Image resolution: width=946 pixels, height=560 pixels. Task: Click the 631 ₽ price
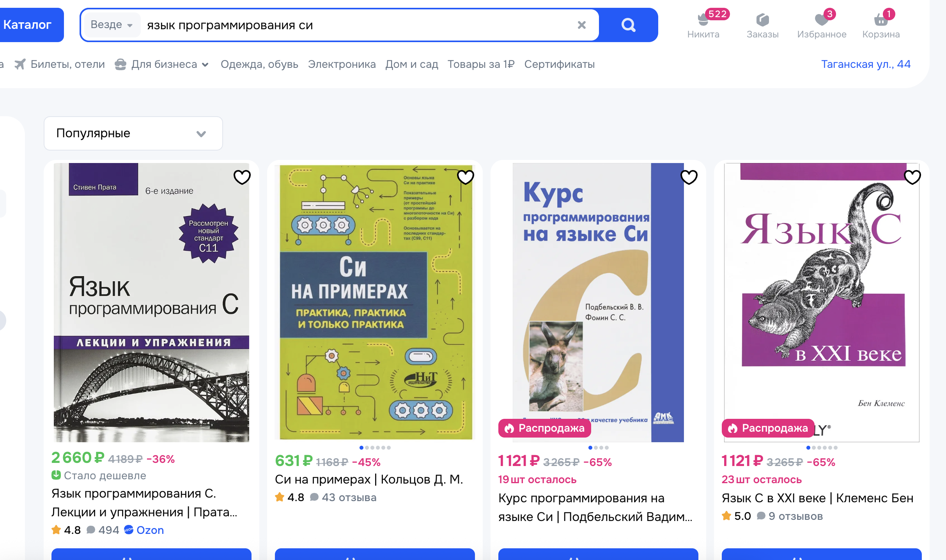coord(294,461)
